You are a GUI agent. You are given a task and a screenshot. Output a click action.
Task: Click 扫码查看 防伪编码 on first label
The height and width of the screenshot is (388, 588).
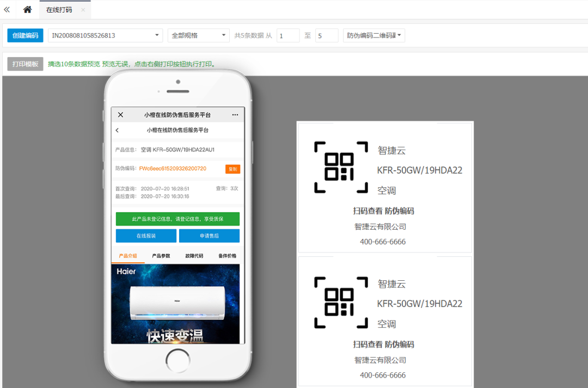pyautogui.click(x=383, y=211)
